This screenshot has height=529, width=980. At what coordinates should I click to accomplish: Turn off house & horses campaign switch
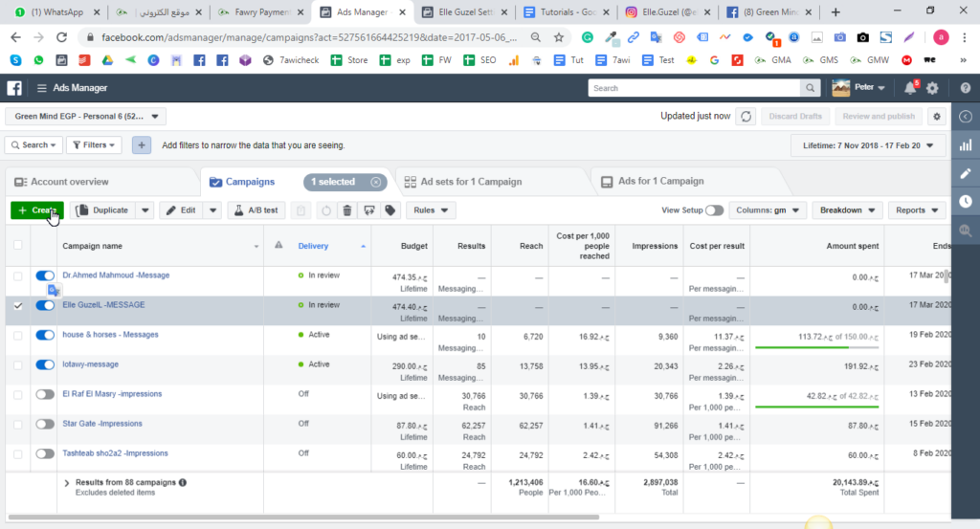coord(45,335)
